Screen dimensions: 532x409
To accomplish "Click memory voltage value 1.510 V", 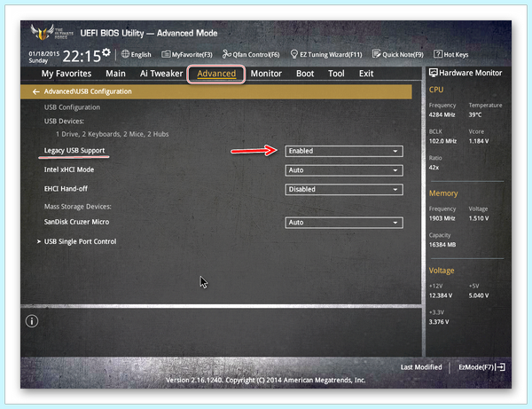I will coord(479,218).
